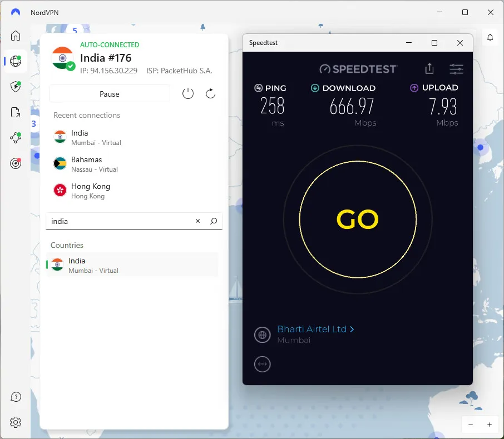Viewport: 504px width, 439px height.
Task: Select the VPN globe icon in sidebar
Action: [x=16, y=61]
